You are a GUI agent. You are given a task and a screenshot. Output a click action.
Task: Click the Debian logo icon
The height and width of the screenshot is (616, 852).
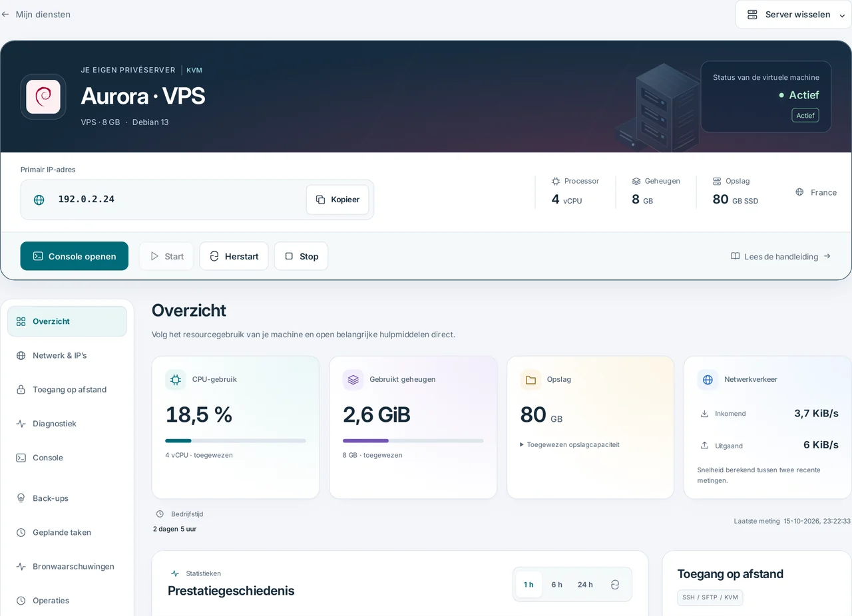tap(43, 96)
